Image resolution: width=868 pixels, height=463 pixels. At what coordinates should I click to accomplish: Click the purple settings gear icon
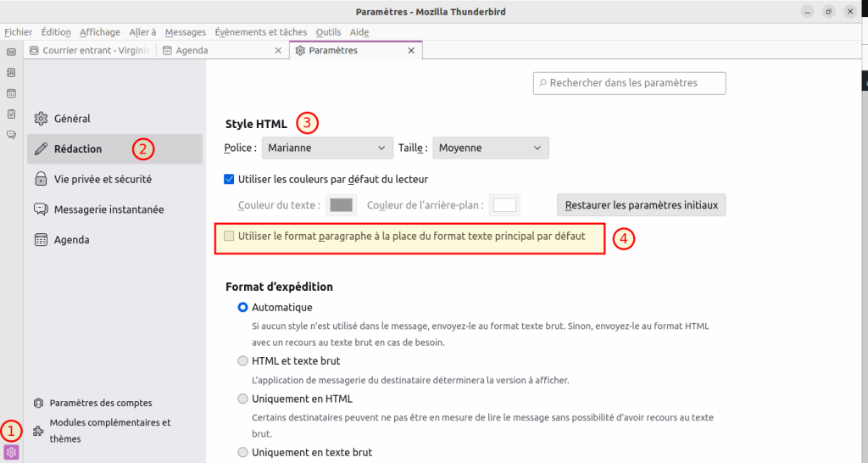pos(11,452)
